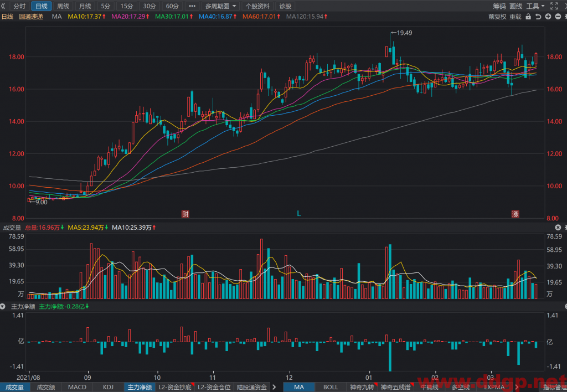Viewport: 567px width, 392px height.
Task: Switch to the 周线 weekly period tab
Action: (x=63, y=6)
